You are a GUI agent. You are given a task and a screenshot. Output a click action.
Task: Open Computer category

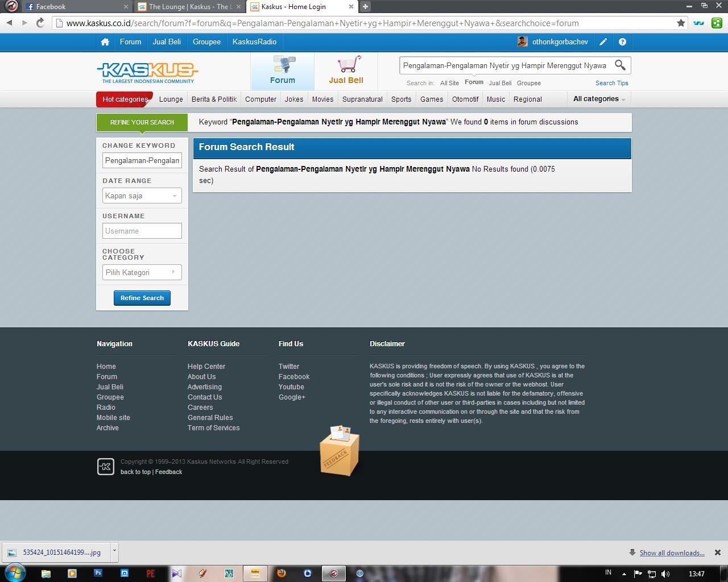(x=260, y=99)
